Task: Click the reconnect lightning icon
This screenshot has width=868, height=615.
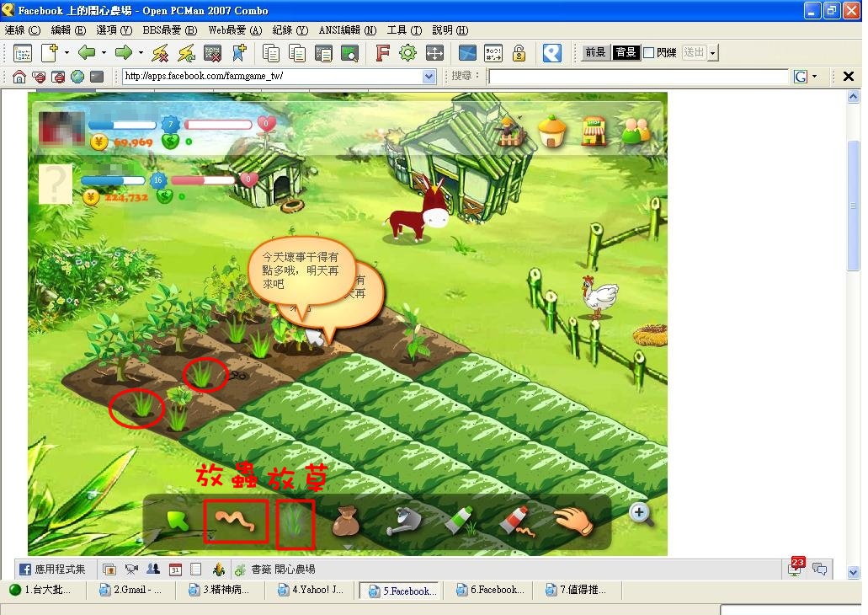Action: (187, 53)
